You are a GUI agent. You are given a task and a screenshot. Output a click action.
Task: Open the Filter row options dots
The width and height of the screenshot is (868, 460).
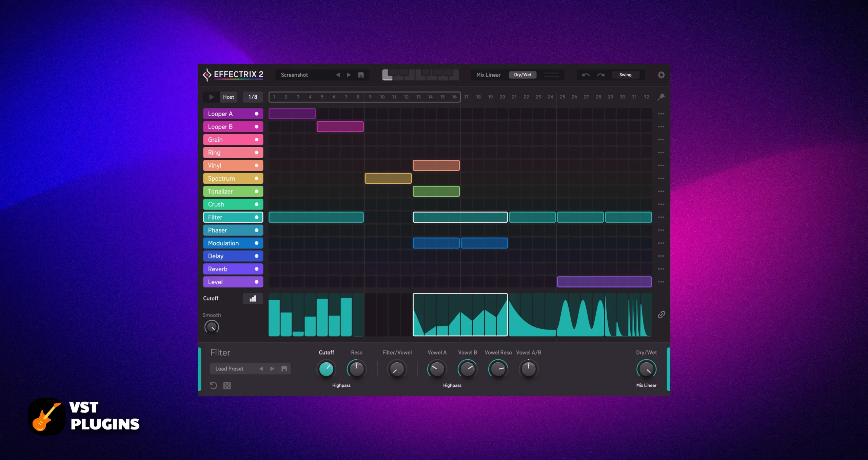[661, 217]
